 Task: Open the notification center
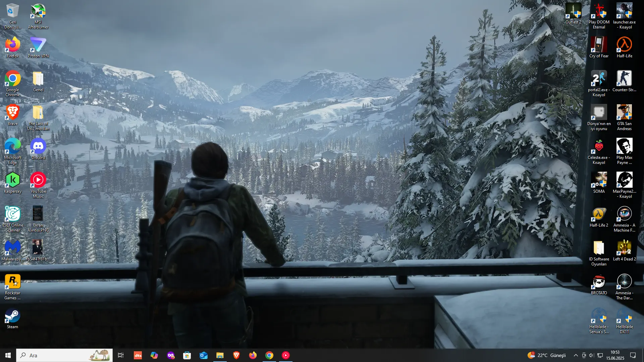click(633, 355)
